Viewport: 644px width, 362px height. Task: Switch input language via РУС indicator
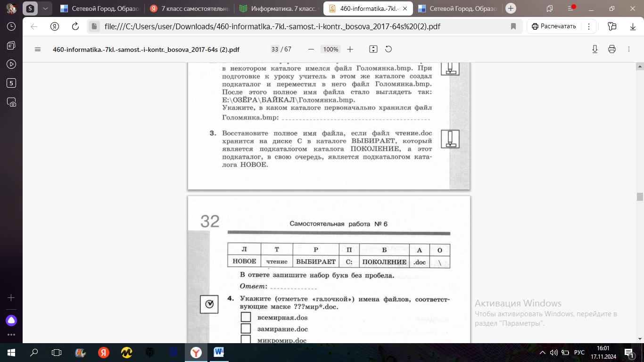579,353
